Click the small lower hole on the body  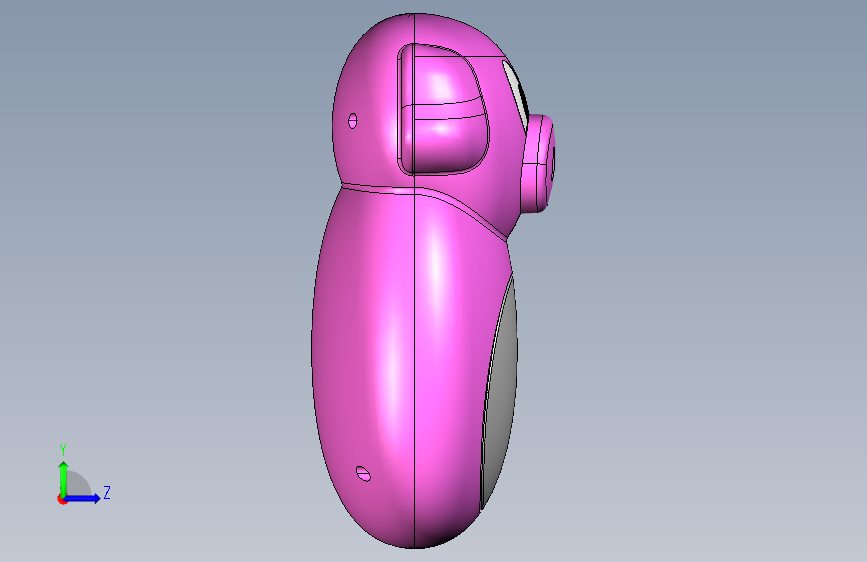363,473
